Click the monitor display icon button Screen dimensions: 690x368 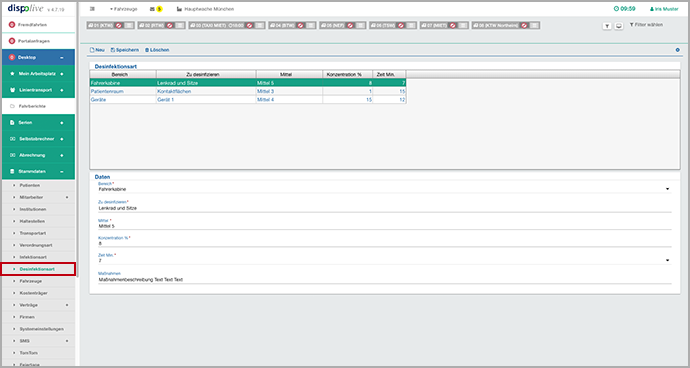[619, 26]
